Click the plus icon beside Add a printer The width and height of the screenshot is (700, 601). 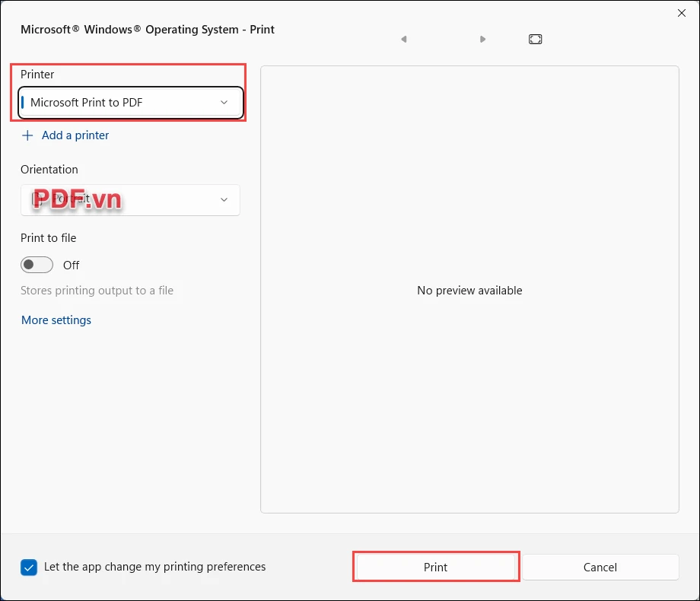(x=27, y=135)
